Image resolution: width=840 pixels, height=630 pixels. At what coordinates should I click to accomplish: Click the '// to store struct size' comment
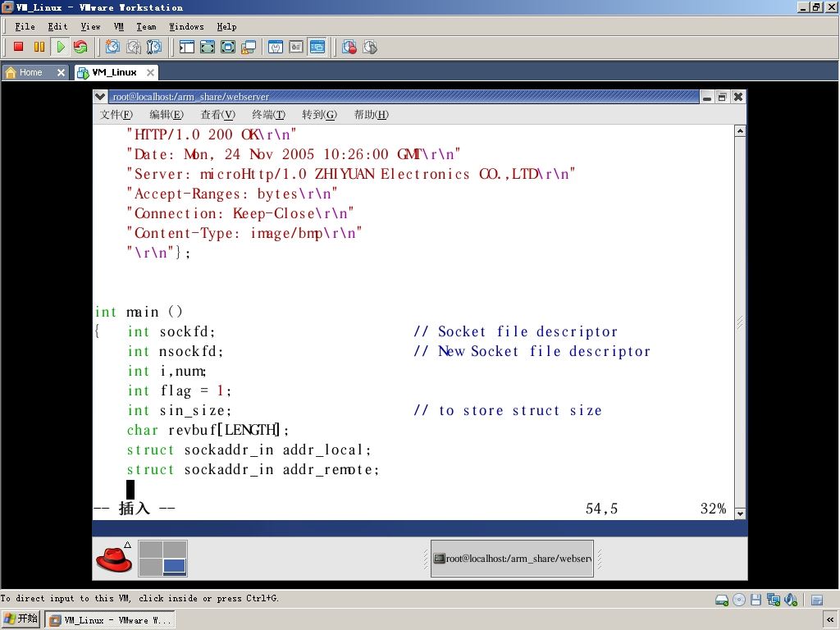(x=508, y=410)
